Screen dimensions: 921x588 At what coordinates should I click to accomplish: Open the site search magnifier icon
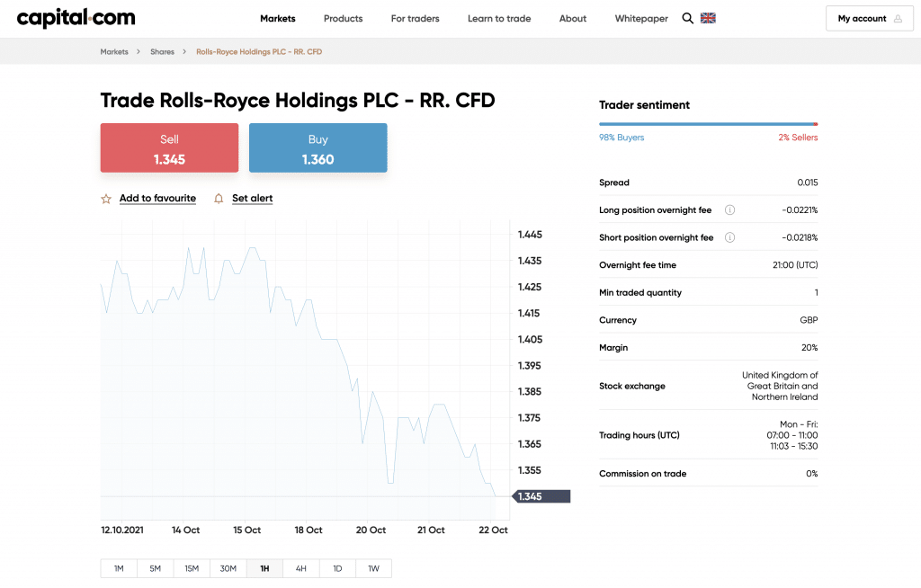point(687,18)
